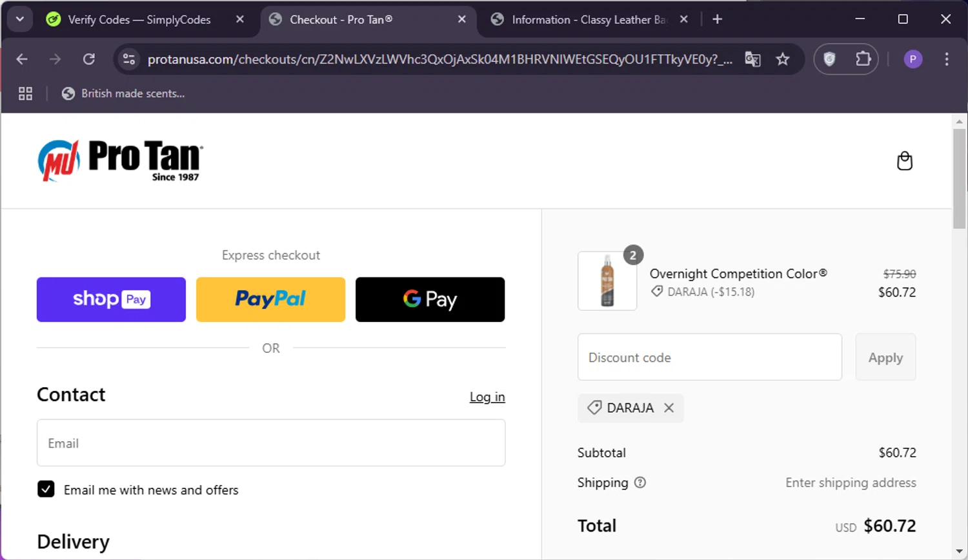Pay with Shop Pay button
This screenshot has width=968, height=560.
click(x=111, y=299)
